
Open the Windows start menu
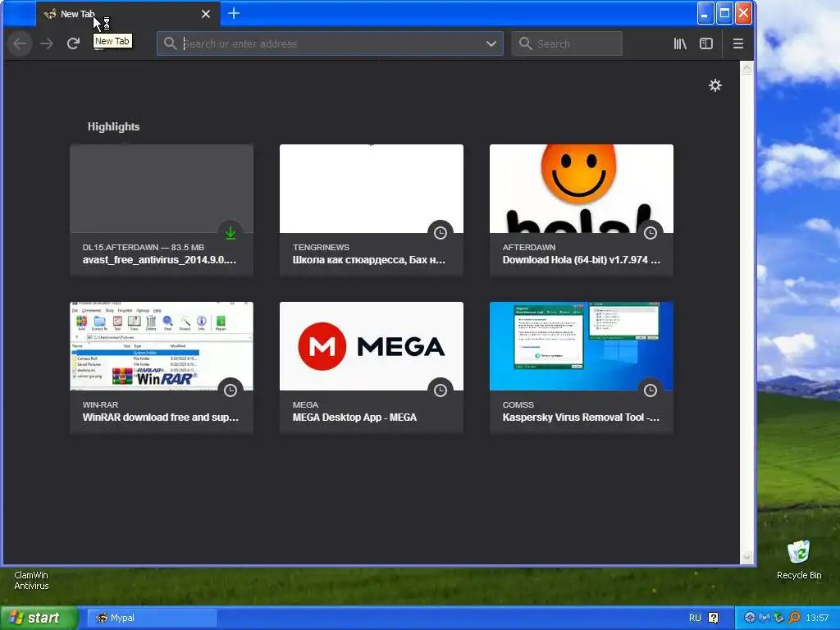point(39,618)
